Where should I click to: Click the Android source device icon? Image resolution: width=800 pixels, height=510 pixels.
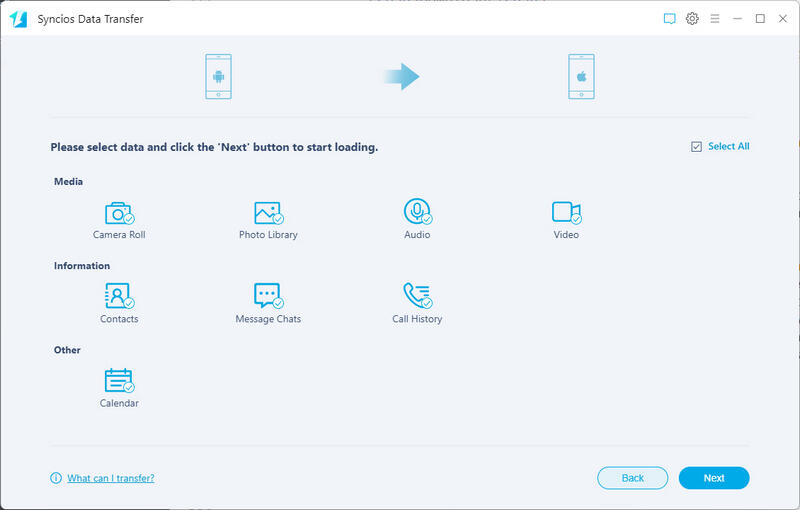point(218,77)
